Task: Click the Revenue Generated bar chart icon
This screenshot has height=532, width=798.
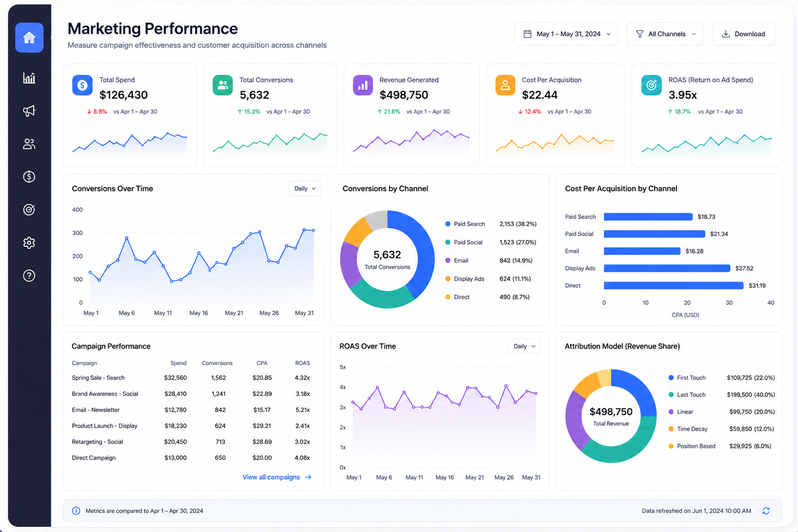Action: [363, 85]
